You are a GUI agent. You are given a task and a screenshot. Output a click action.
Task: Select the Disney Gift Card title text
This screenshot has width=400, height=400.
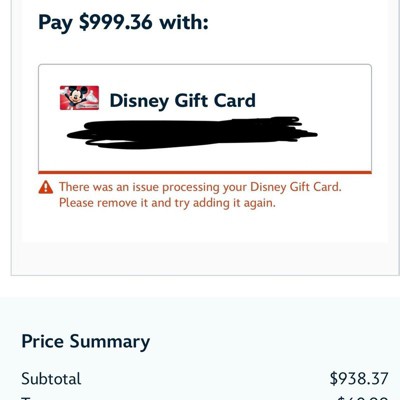[183, 101]
